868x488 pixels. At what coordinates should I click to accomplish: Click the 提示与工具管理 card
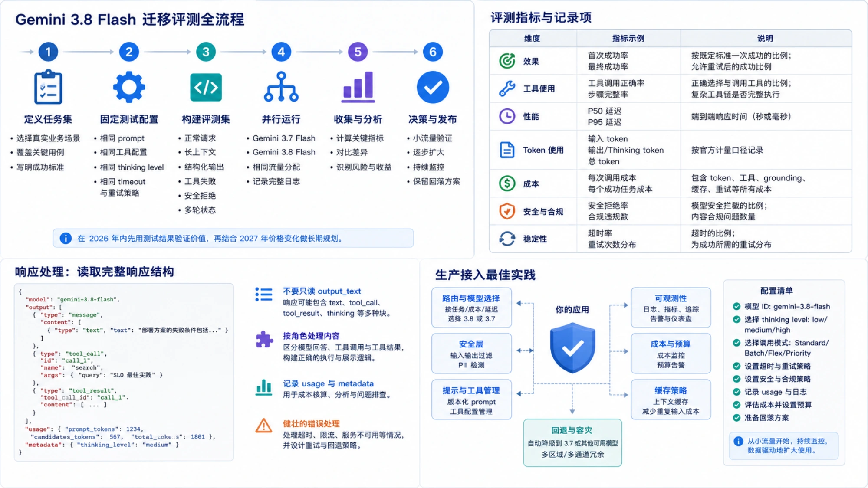point(471,400)
